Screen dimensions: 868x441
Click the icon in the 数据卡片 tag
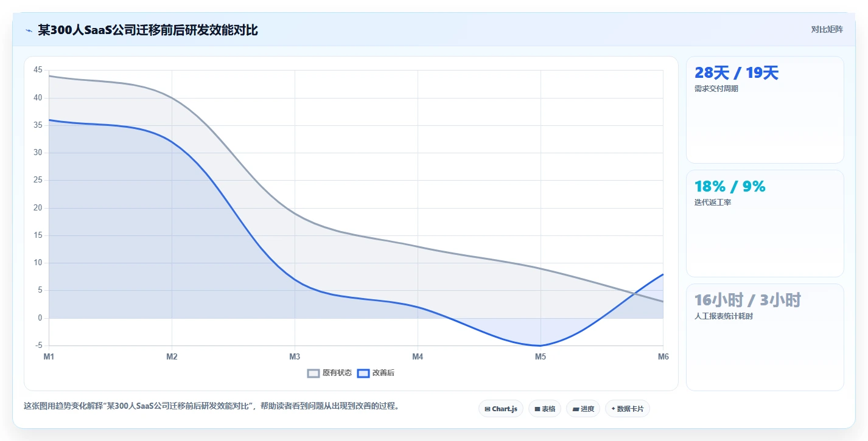613,409
